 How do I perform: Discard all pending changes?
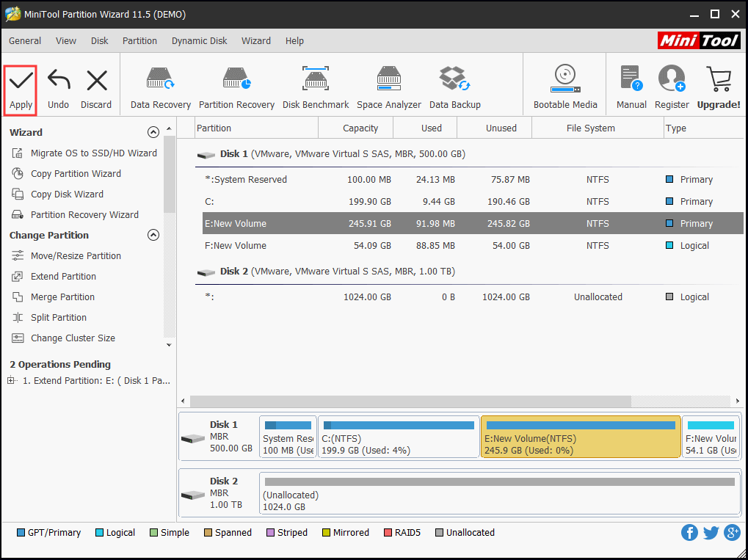(x=96, y=88)
